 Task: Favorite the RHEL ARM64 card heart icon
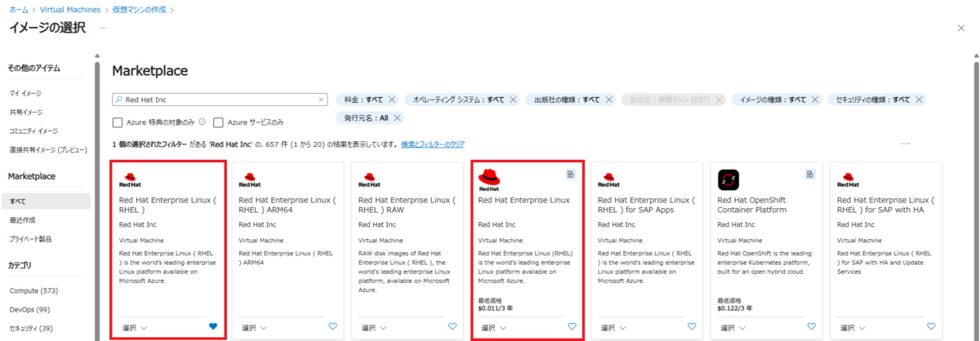(x=332, y=326)
